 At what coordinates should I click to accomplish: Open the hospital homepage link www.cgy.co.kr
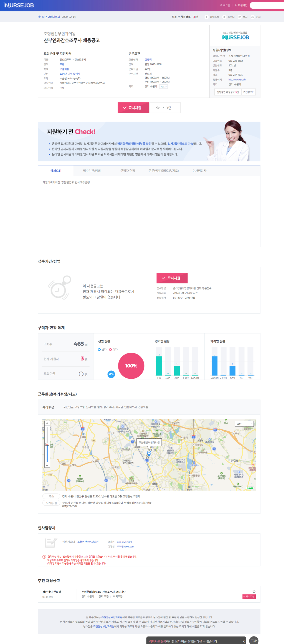[237, 80]
